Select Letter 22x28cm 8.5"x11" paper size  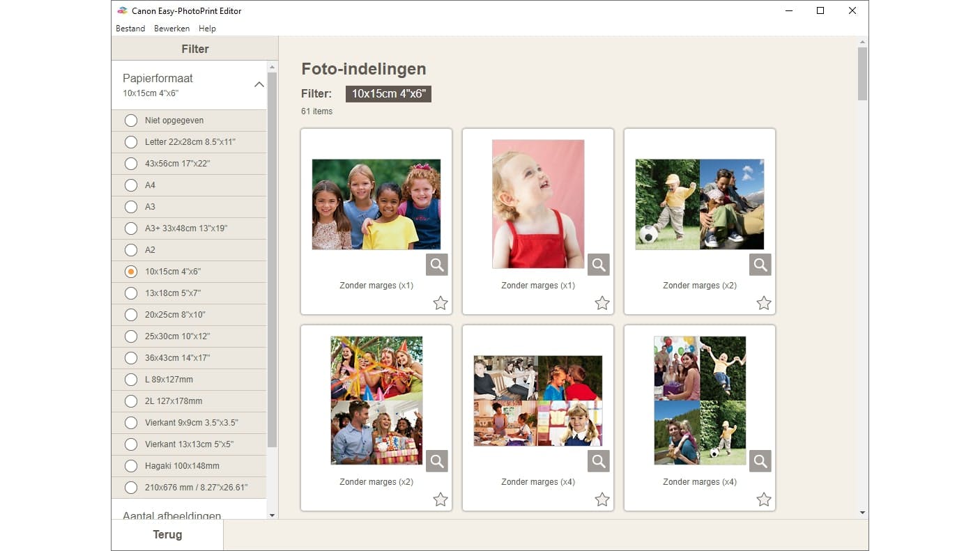tap(189, 142)
